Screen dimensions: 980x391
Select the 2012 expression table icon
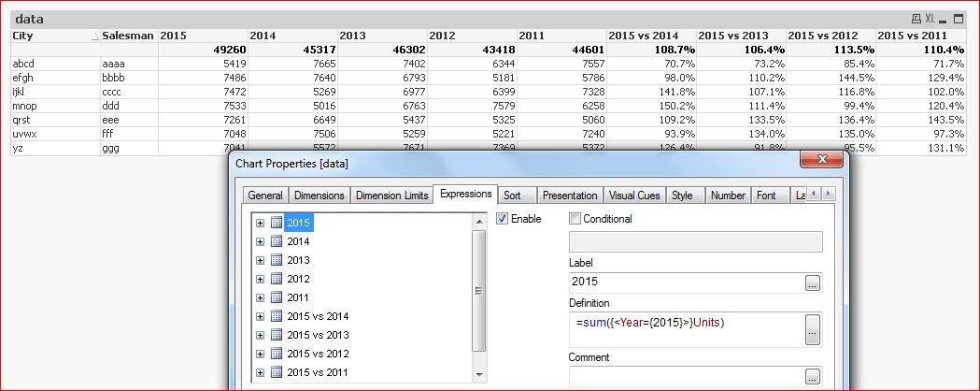(x=277, y=279)
